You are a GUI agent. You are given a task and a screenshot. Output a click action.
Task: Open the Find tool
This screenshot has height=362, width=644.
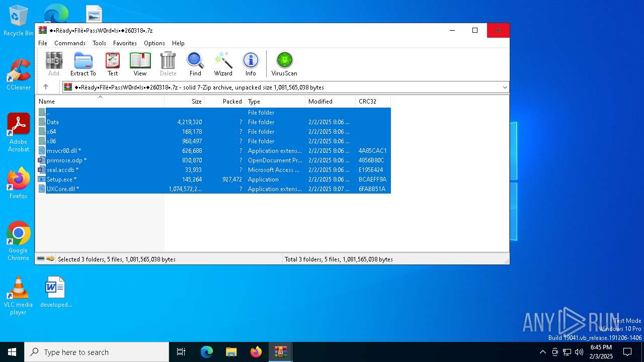195,64
